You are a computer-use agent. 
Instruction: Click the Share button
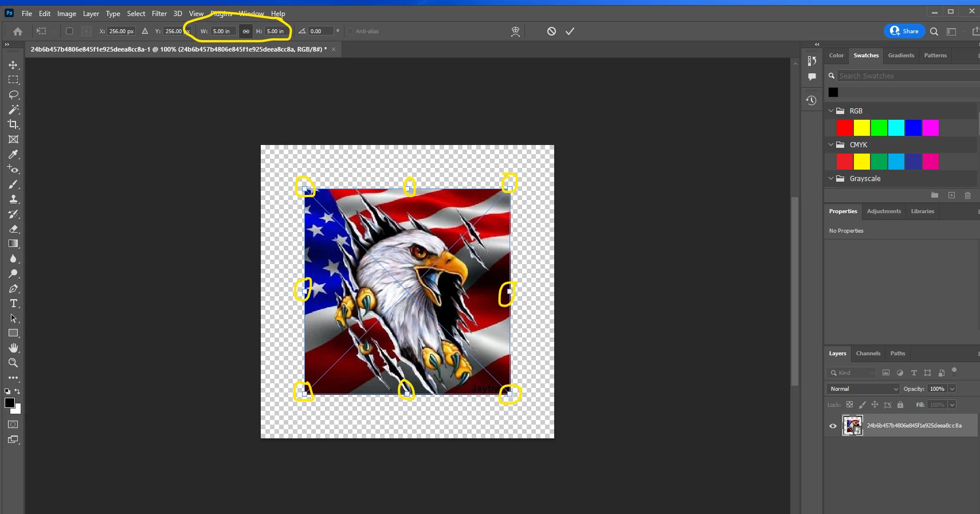click(904, 31)
